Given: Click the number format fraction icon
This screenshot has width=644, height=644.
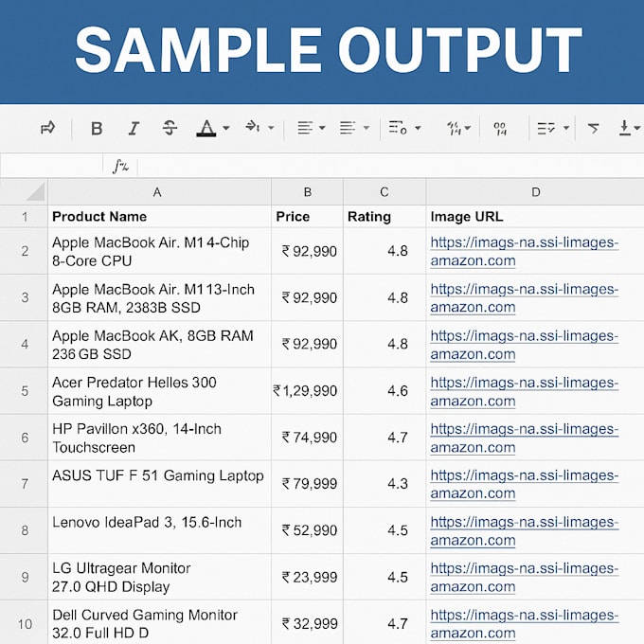Looking at the screenshot, I should [455, 129].
